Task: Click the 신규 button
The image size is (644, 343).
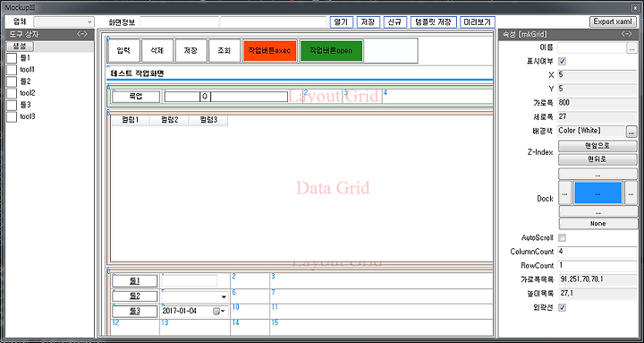Action: click(x=395, y=22)
